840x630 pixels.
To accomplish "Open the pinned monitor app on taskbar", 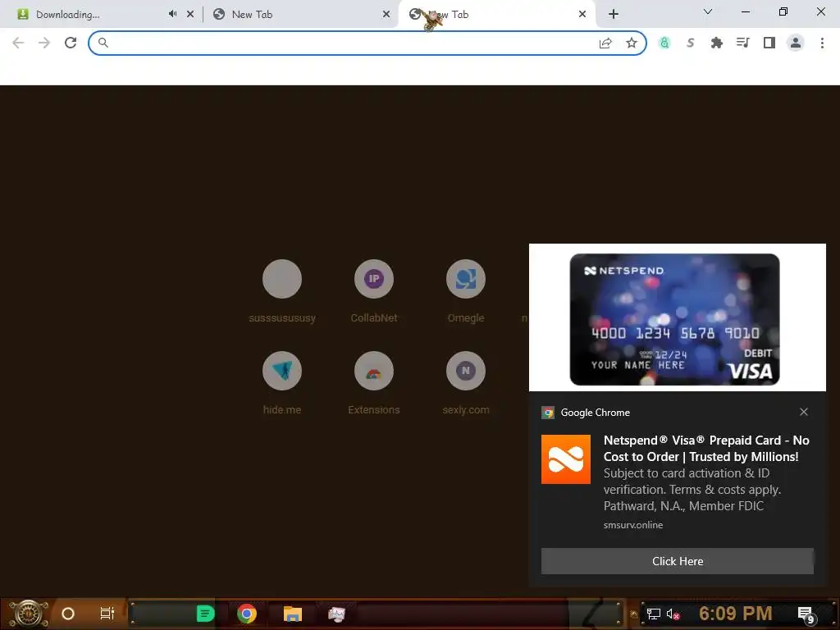I will click(336, 614).
